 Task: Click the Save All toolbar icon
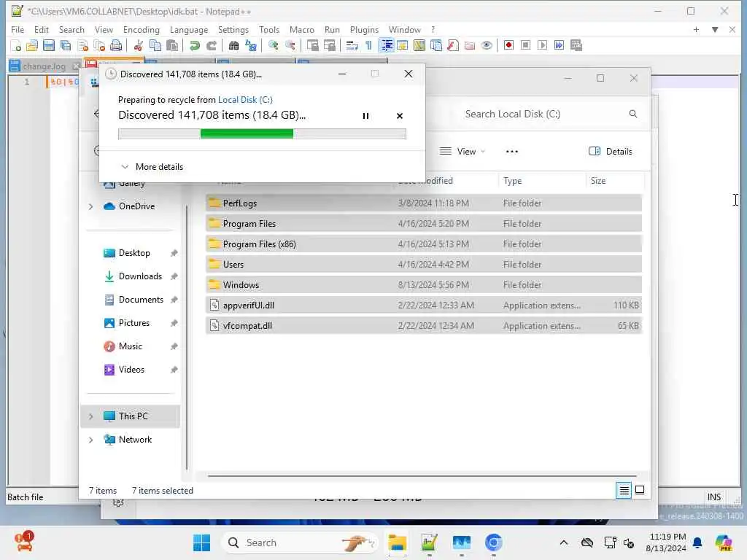(66, 45)
